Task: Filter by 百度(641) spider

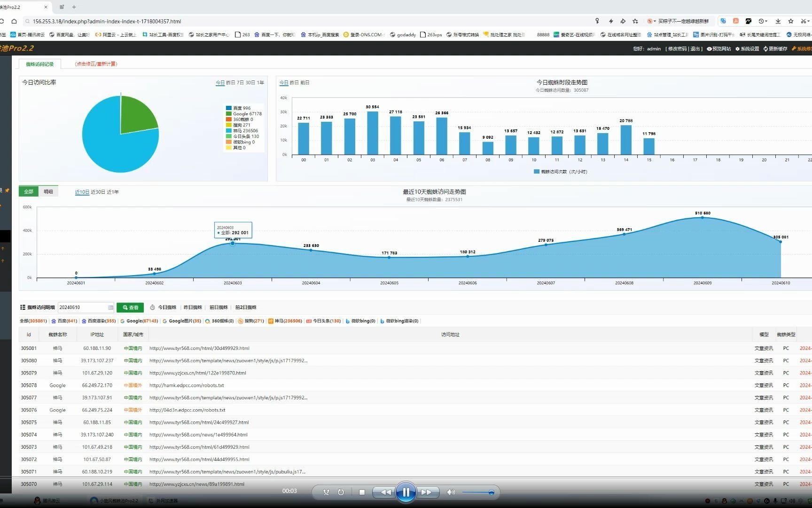Action: (x=64, y=321)
